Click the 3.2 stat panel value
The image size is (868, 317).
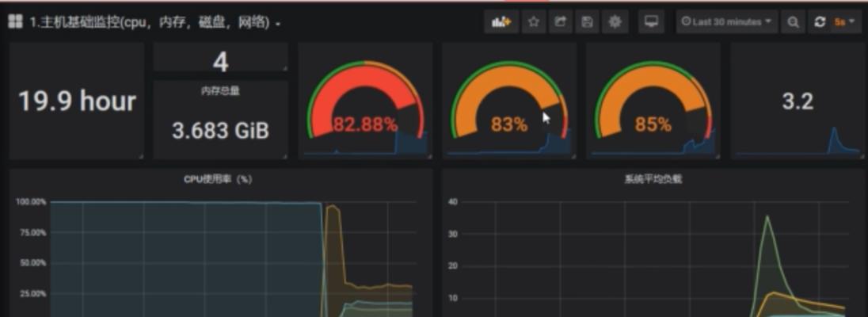(x=797, y=101)
